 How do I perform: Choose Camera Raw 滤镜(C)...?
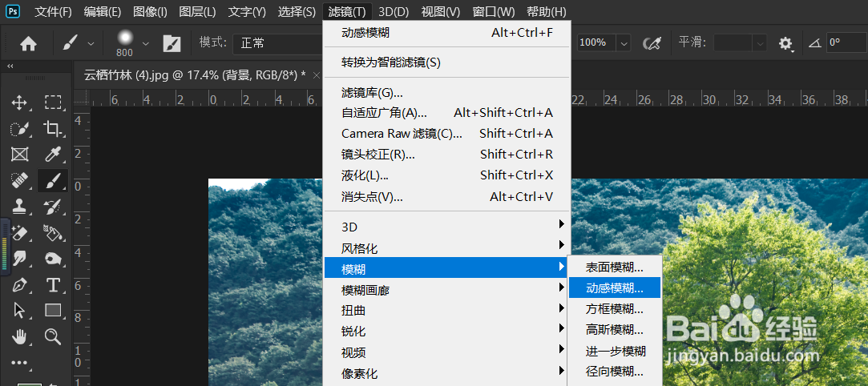[x=446, y=134]
